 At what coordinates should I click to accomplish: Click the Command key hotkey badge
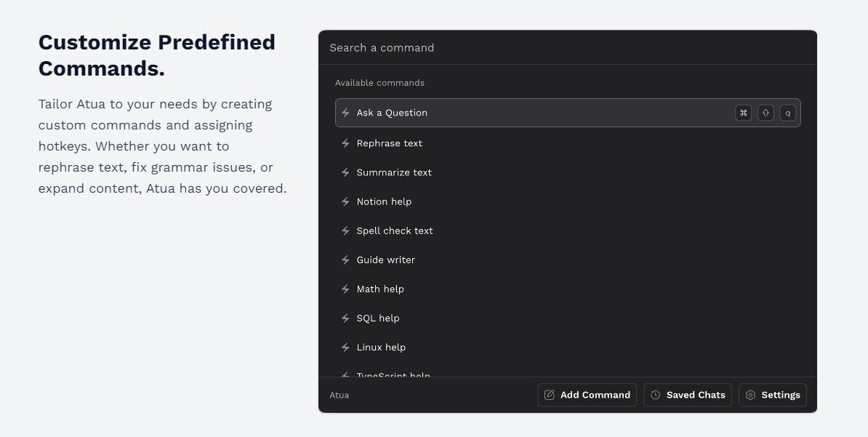click(x=743, y=113)
